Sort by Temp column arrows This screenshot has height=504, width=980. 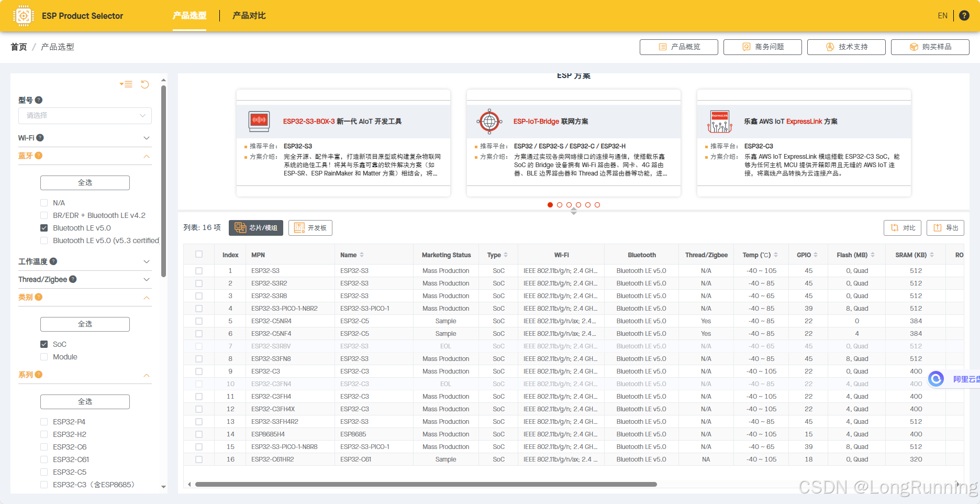click(x=776, y=255)
